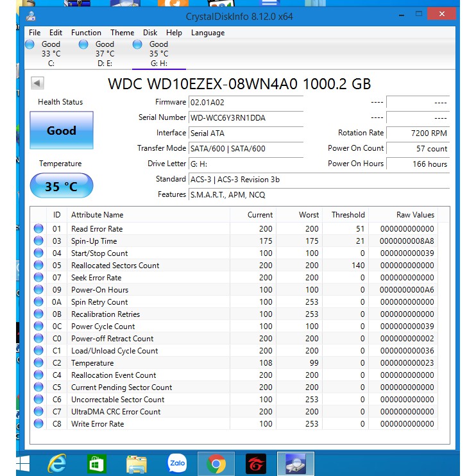
Task: Open the Language menu
Action: click(x=208, y=33)
